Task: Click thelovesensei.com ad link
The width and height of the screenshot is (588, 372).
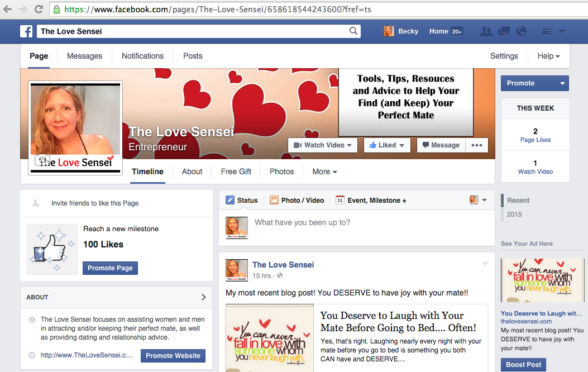Action: (526, 321)
